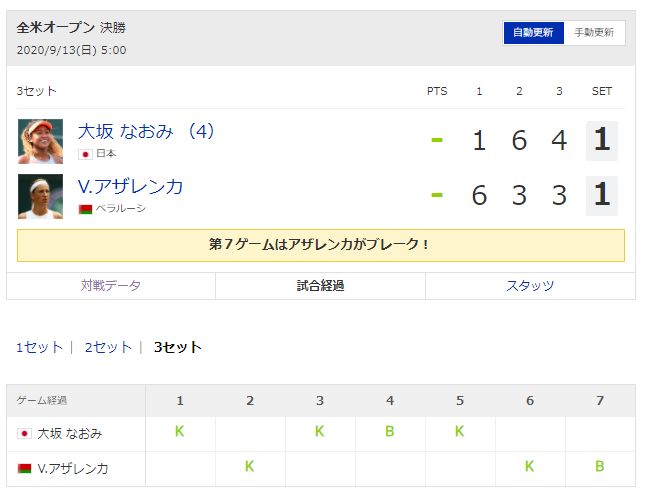Viewport: 646px width, 496px height.
Task: Open V.アザレンカ player profile link
Action: (131, 187)
